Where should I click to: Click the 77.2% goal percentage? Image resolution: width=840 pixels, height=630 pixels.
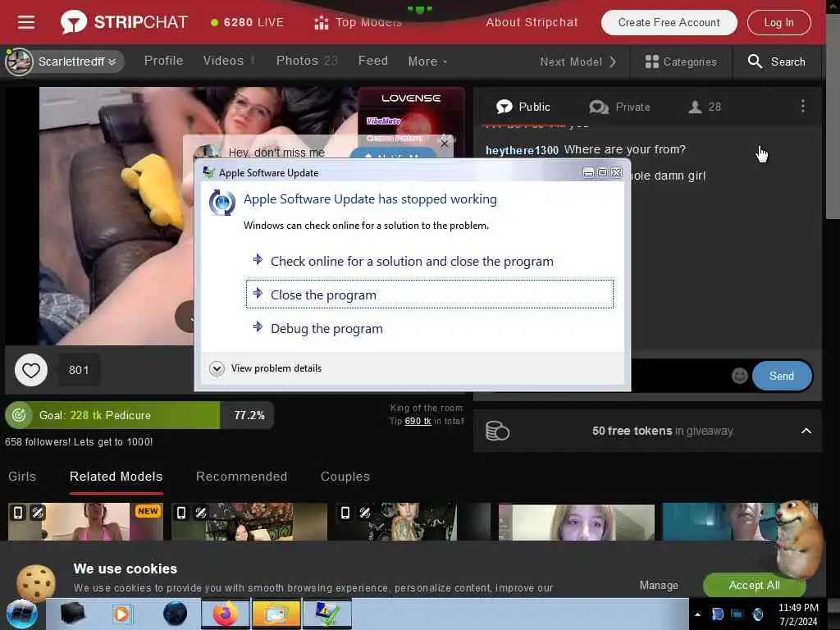[x=249, y=415]
